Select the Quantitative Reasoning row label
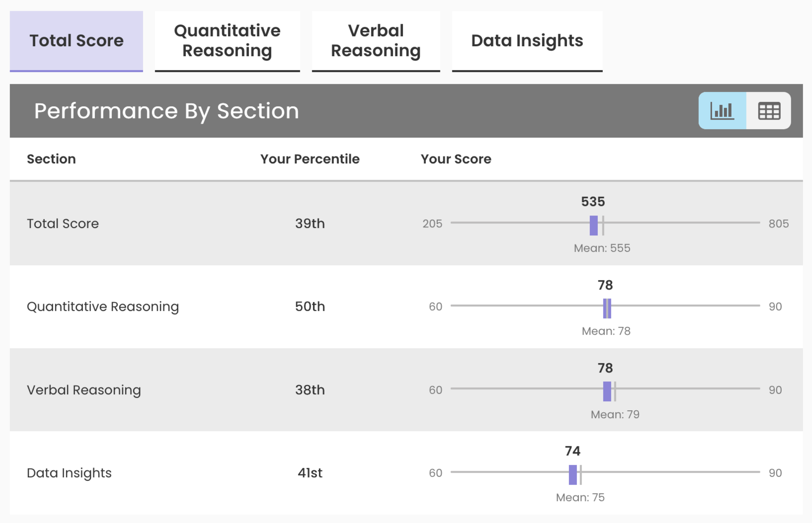The image size is (812, 523). click(x=102, y=306)
